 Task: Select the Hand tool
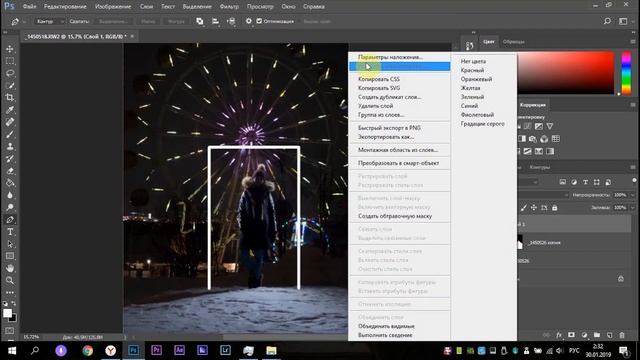coord(10,268)
